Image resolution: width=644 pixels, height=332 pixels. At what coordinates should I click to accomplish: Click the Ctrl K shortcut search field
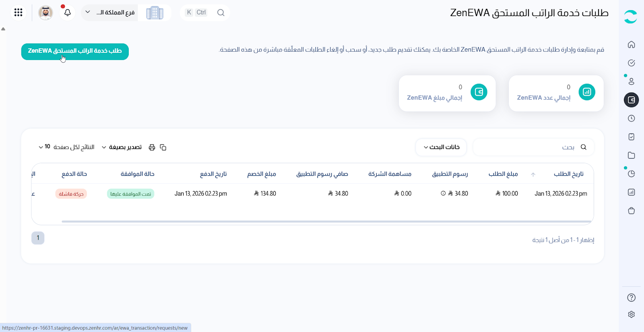205,12
